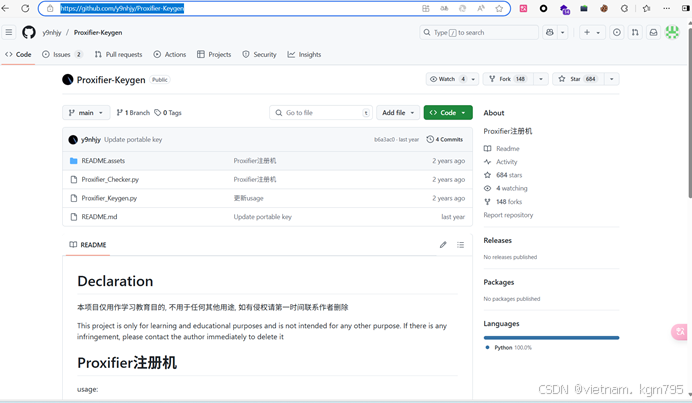Open the Pull requests tab
This screenshot has height=403, width=692.
(118, 54)
